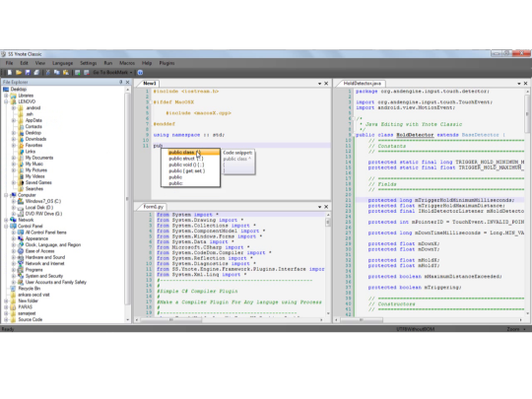Switch to the HoldDetector.java tab
Screen dimensions: 532x399
click(x=362, y=84)
